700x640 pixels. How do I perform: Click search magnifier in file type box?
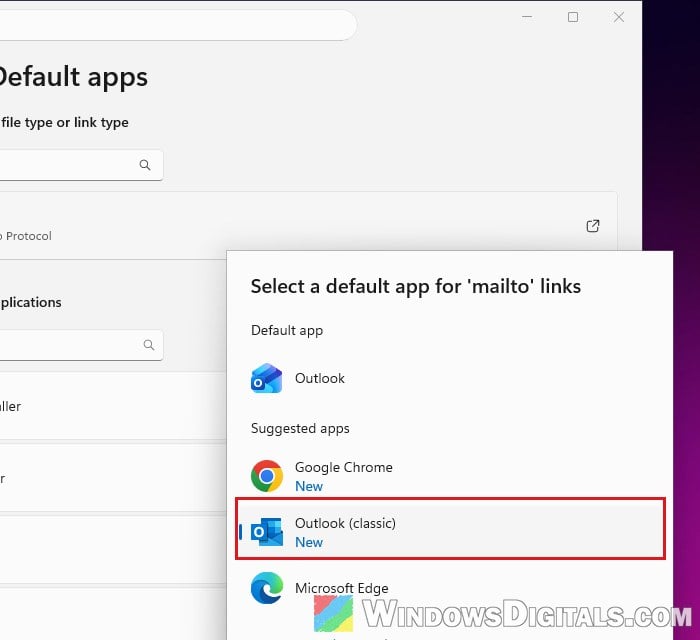[x=145, y=165]
